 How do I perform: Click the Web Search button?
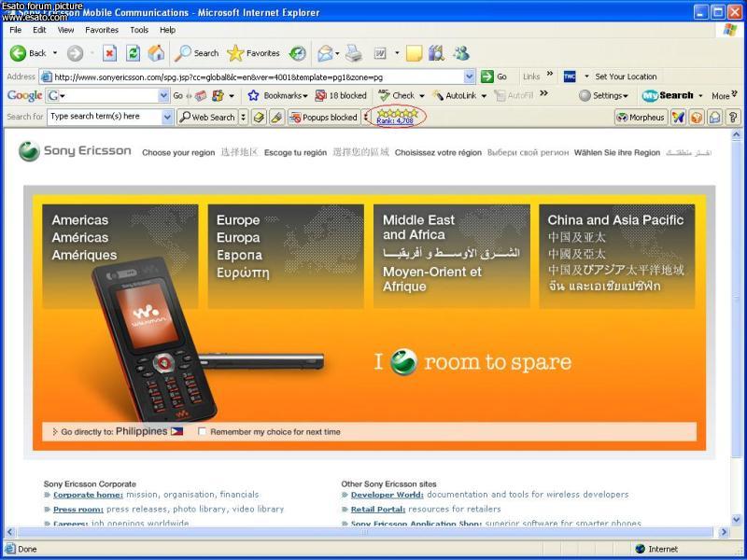pyautogui.click(x=207, y=118)
